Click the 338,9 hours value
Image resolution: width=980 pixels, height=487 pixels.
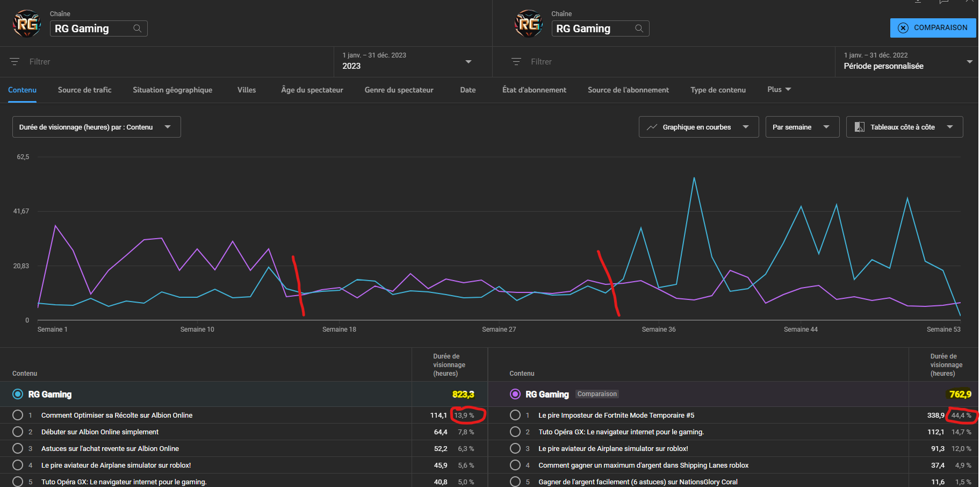point(935,415)
